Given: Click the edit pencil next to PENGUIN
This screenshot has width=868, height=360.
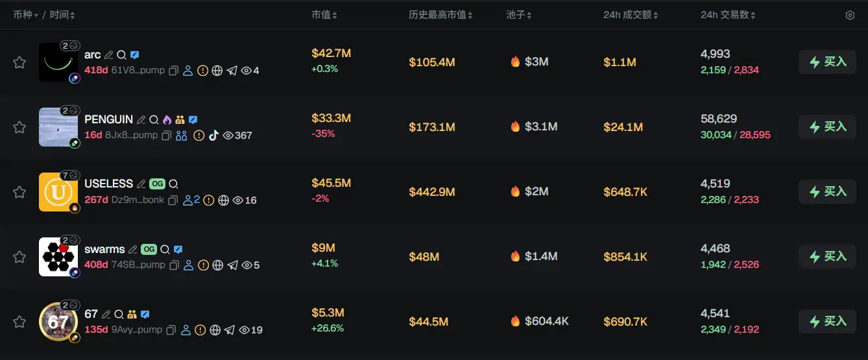Looking at the screenshot, I should click(140, 120).
